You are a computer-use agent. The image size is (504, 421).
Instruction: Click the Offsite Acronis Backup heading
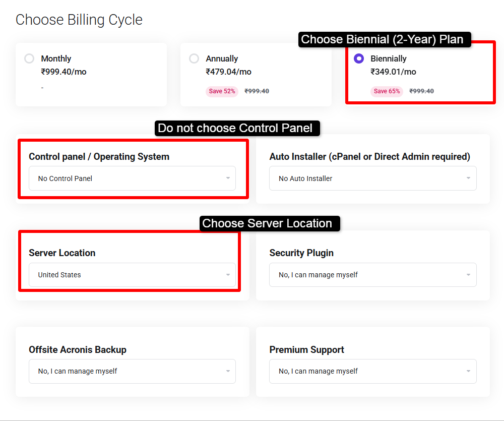[78, 349]
